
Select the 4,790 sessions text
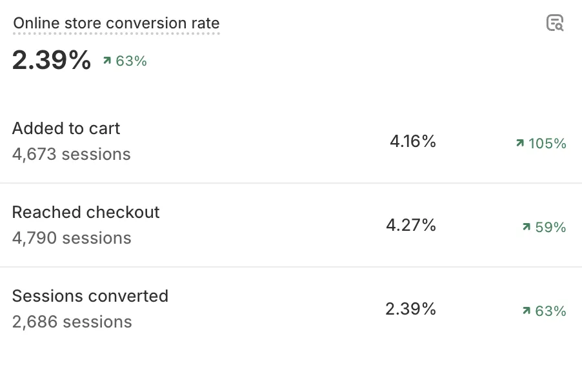pos(72,238)
